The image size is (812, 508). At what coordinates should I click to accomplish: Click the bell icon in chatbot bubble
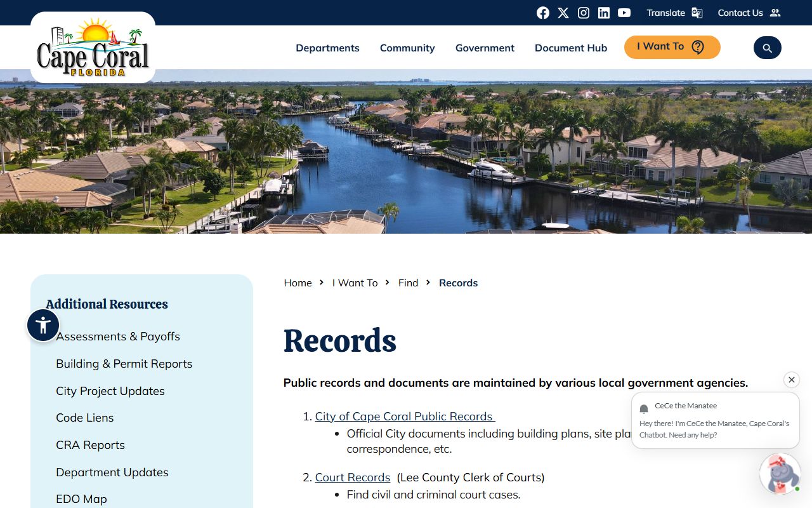coord(644,409)
